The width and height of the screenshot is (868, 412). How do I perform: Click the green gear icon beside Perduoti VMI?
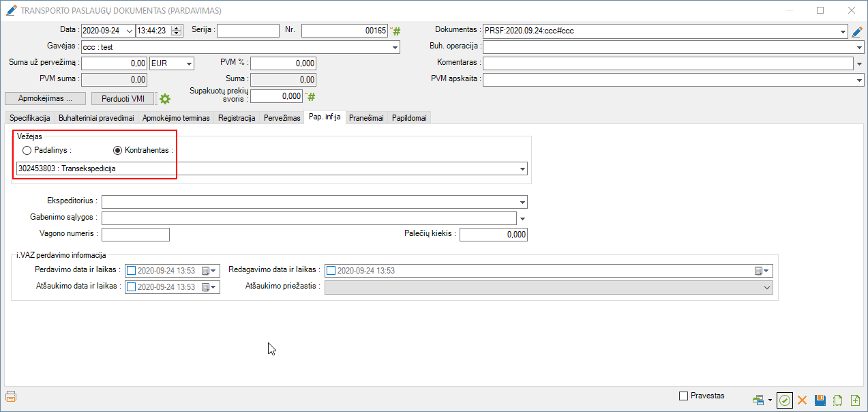(x=165, y=99)
